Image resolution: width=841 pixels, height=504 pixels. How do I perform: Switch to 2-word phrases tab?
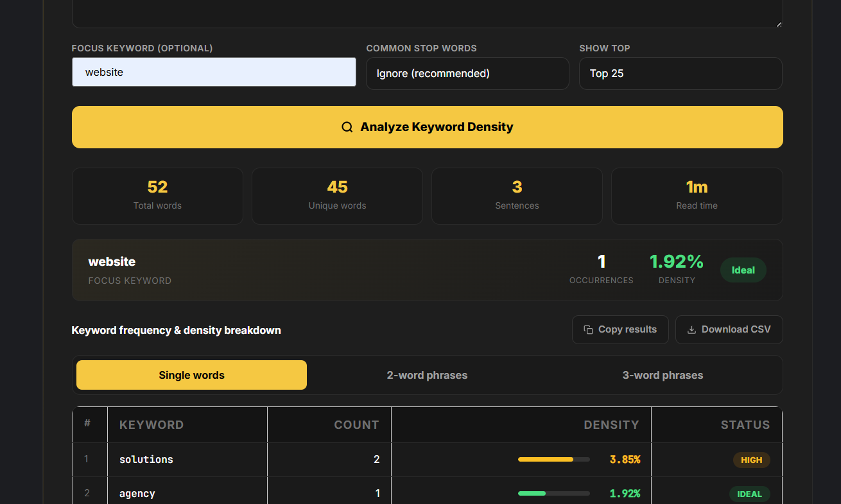(x=427, y=375)
